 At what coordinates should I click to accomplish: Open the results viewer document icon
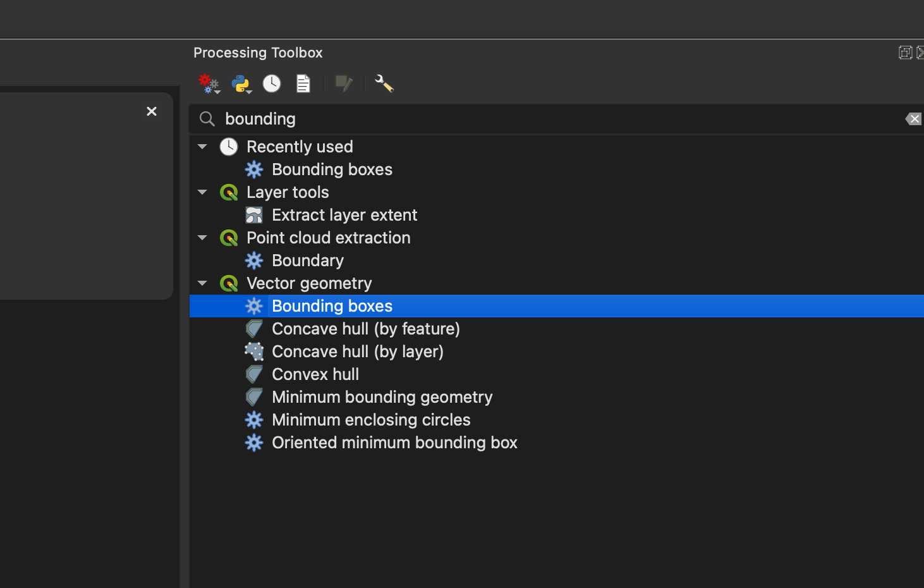(x=303, y=83)
